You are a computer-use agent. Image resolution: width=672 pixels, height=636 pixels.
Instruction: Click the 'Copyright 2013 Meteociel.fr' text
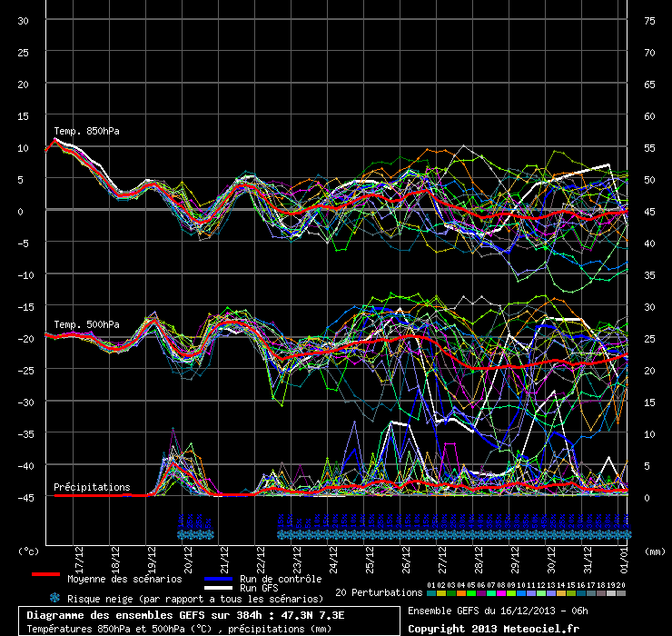pyautogui.click(x=493, y=628)
